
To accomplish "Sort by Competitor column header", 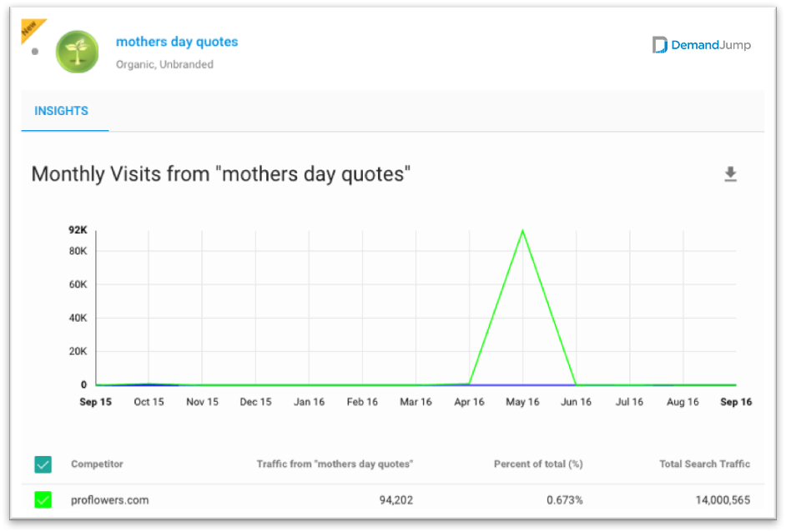I will [97, 464].
